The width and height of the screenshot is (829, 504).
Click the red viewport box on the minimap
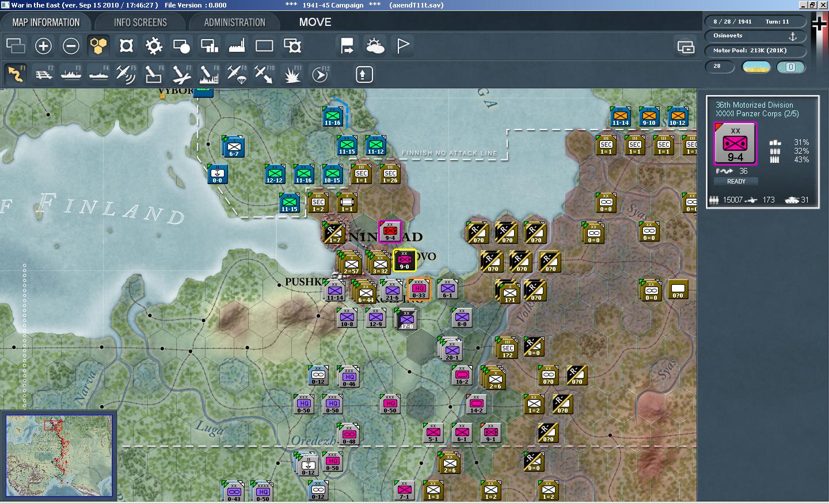tap(53, 425)
